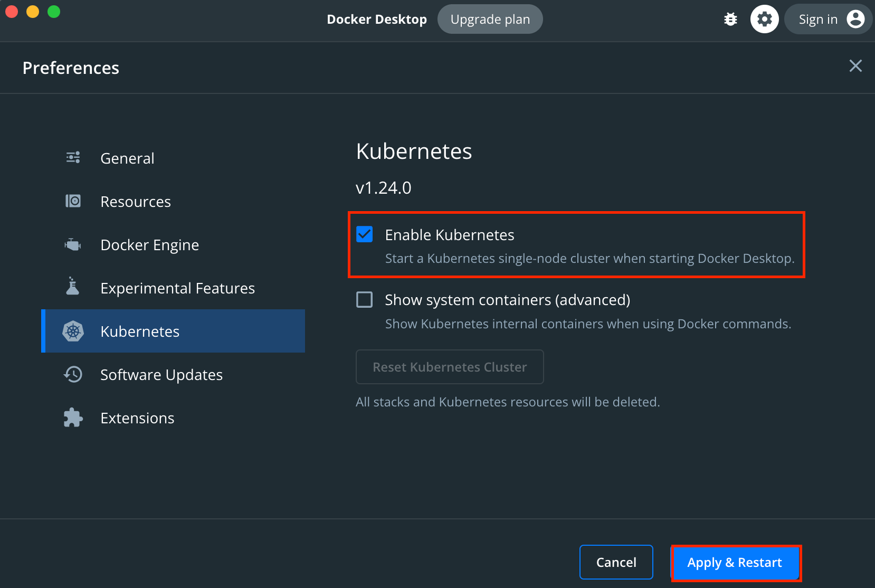Viewport: 875px width, 588px height.
Task: Click the Software Updates clock icon
Action: (73, 374)
